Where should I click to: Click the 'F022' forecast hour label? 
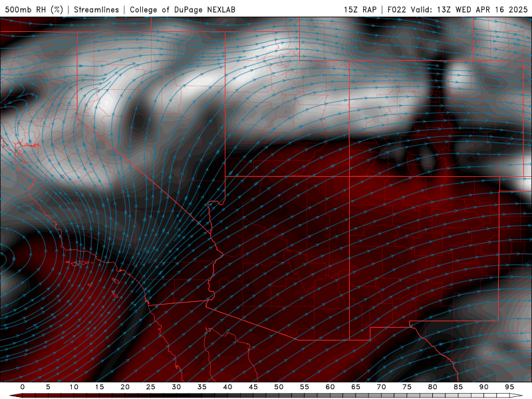396,9
